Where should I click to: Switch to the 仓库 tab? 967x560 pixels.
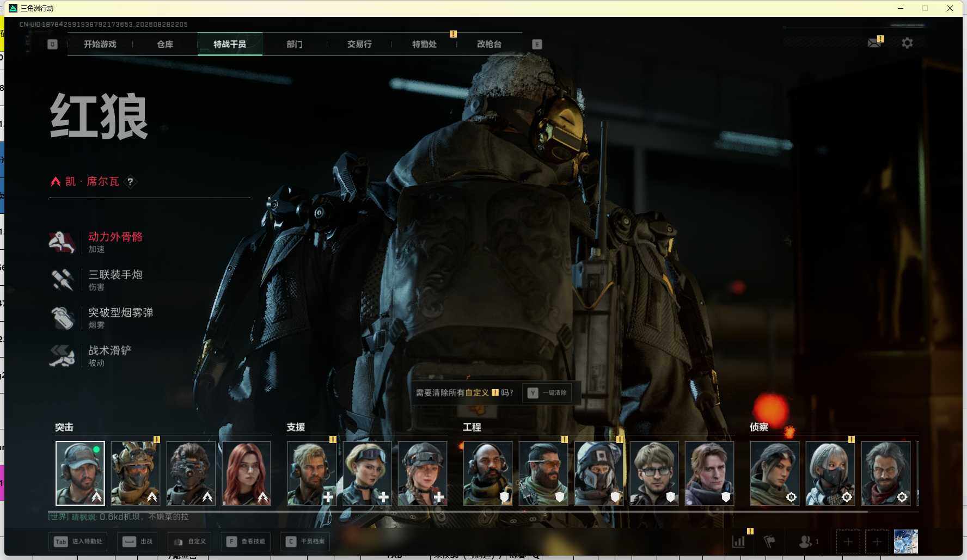coord(165,44)
